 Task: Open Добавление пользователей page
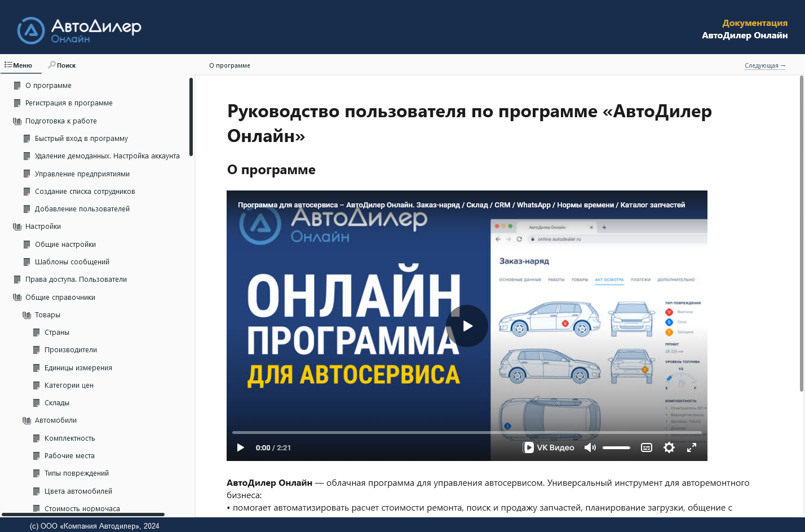[82, 209]
